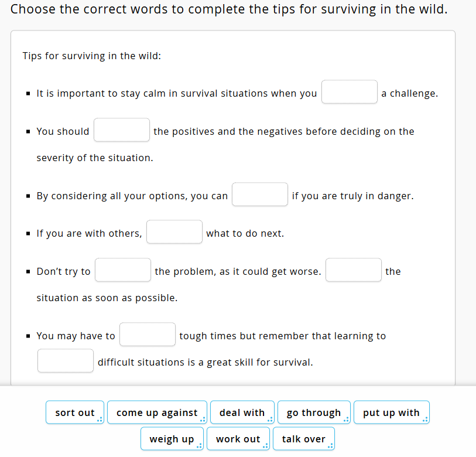Click the grip icon on "come up against" chip

tap(203, 419)
